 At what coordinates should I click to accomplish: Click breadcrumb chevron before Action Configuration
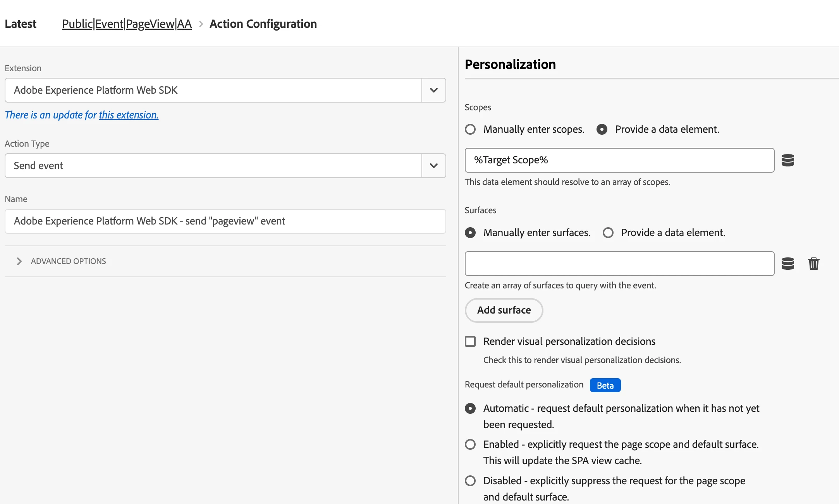point(201,24)
